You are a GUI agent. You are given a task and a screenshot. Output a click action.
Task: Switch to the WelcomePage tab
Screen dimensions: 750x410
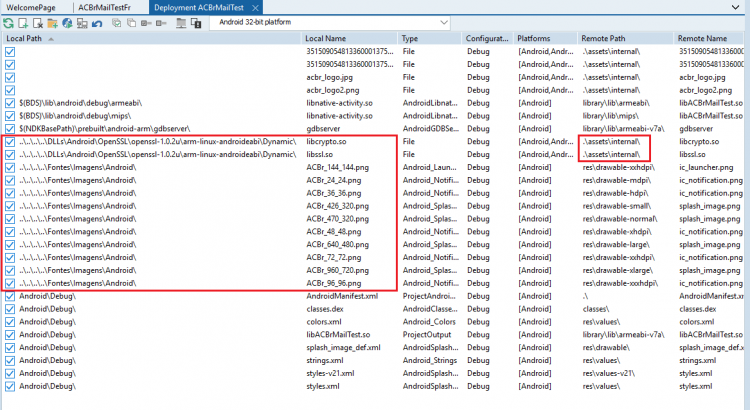(31, 8)
